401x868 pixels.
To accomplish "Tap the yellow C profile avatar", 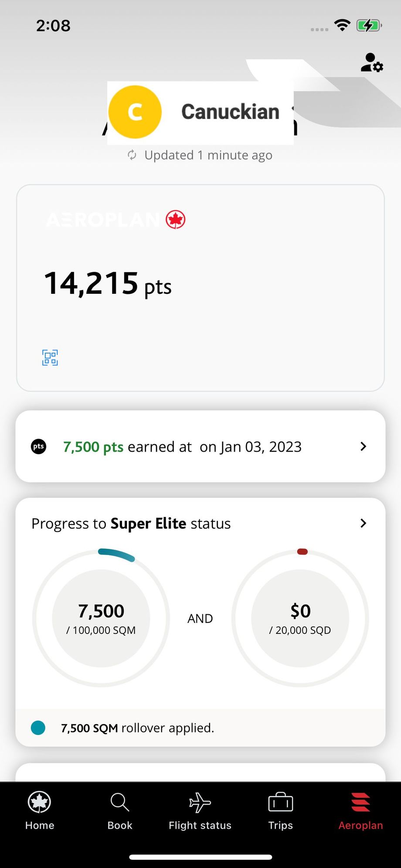I will (x=135, y=112).
